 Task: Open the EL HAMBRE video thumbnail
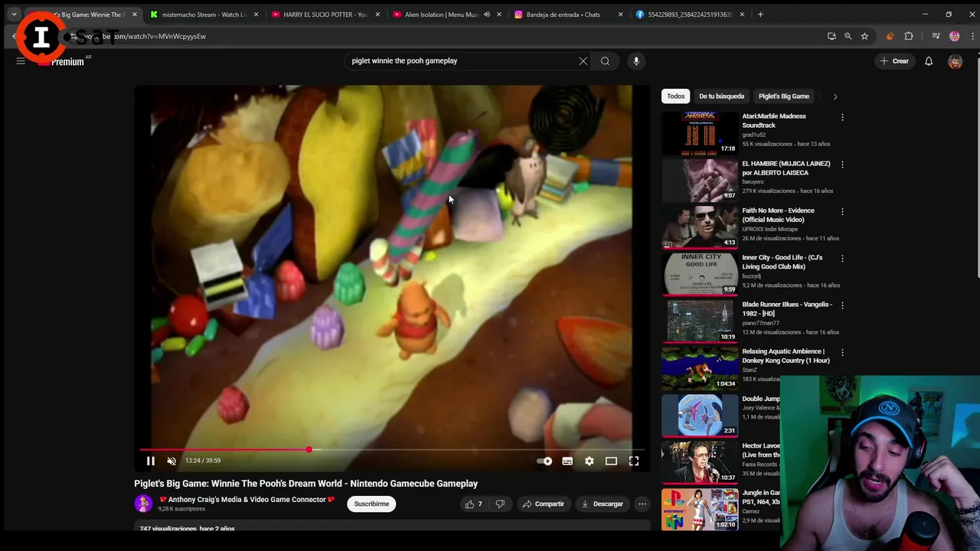point(700,180)
